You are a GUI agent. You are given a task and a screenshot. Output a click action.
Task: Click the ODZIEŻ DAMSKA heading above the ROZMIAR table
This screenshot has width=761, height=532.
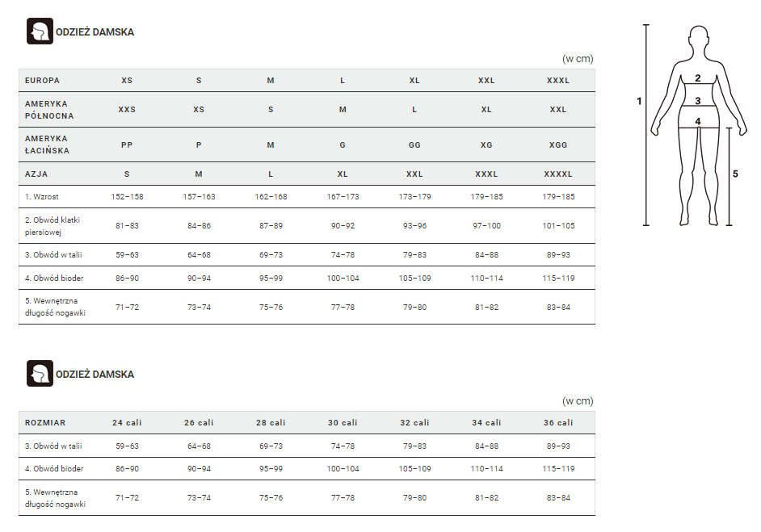tap(95, 375)
